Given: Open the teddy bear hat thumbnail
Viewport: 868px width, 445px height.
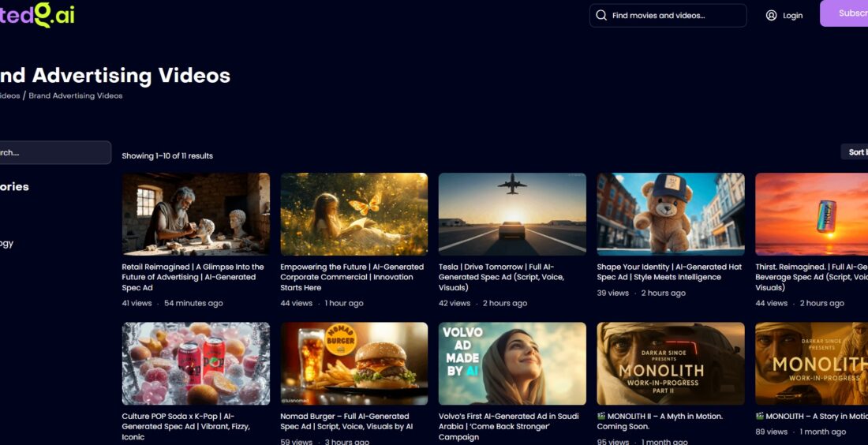Looking at the screenshot, I should point(671,214).
